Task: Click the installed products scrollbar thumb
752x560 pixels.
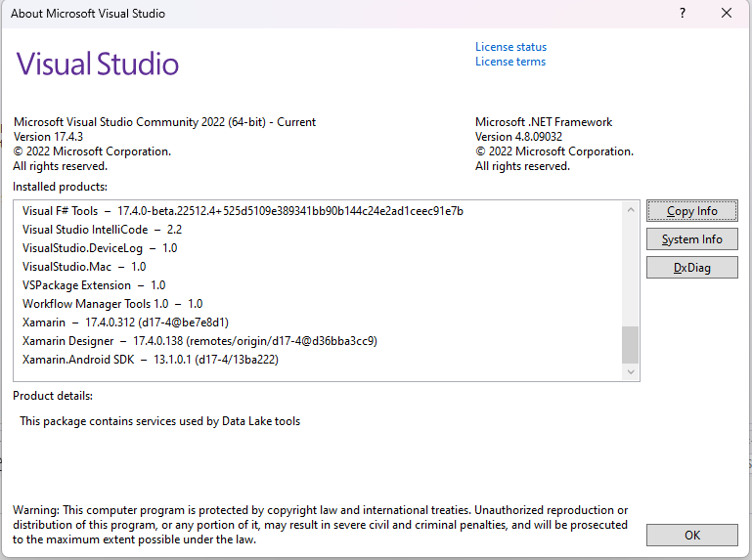Action: coord(631,345)
